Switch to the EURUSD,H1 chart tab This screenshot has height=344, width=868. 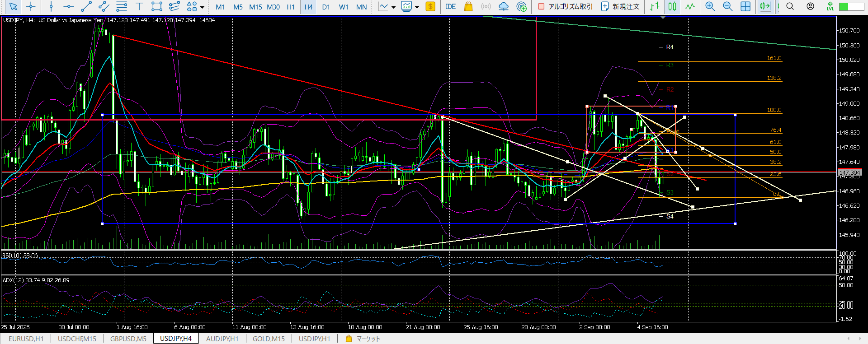(x=26, y=339)
